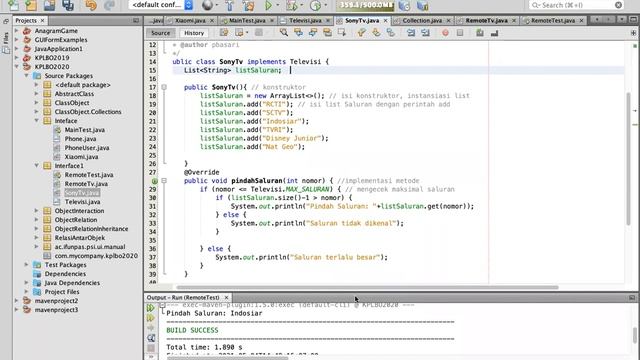Expand the AnagramGame project node
The image size is (640, 360).
pos(17,31)
